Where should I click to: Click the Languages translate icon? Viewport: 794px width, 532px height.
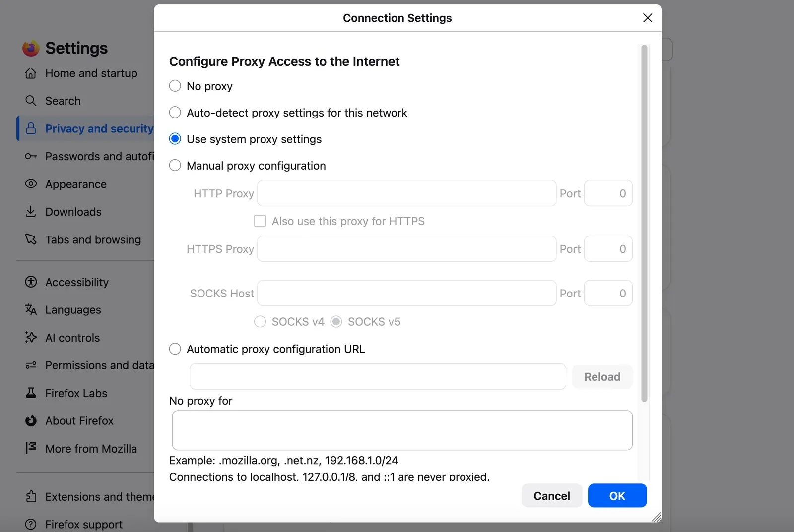pos(31,310)
